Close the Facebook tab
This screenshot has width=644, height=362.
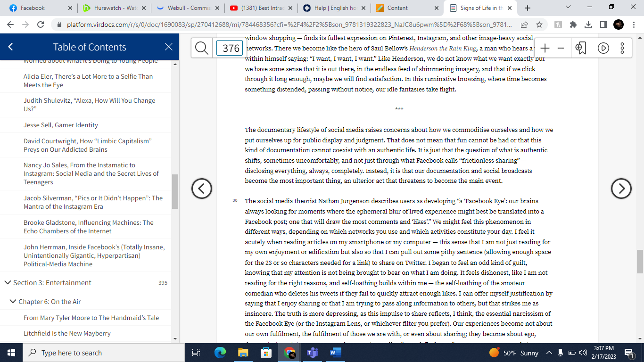click(70, 8)
